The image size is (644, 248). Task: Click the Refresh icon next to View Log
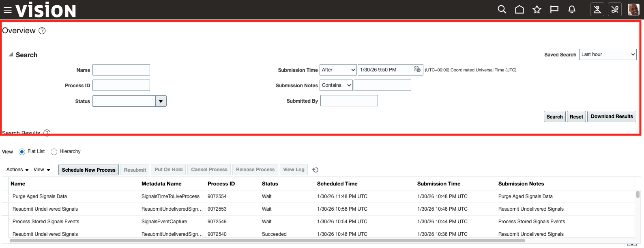[x=316, y=170]
